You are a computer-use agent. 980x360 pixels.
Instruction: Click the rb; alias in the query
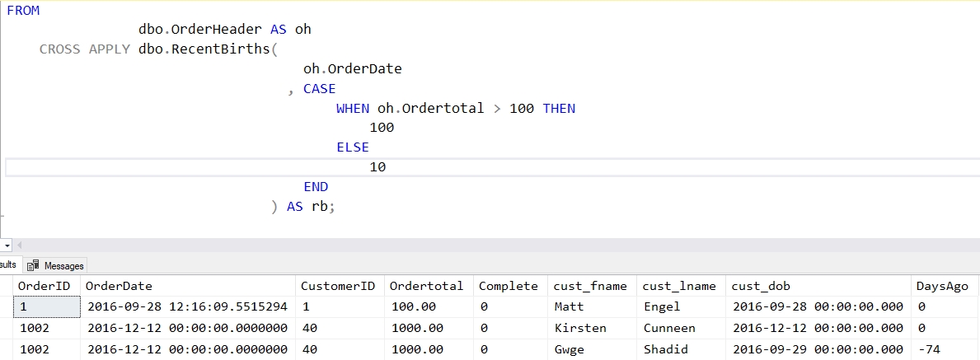pyautogui.click(x=324, y=206)
